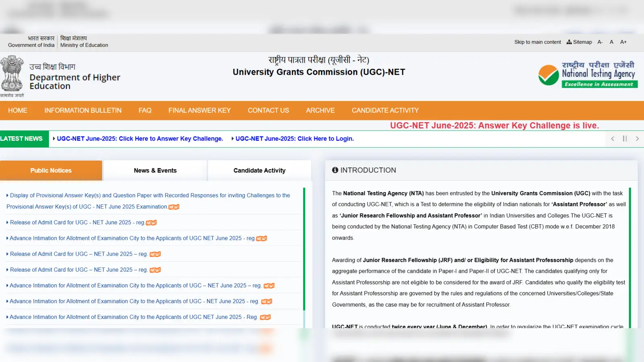This screenshot has height=362, width=644.
Task: Click Department of Higher Education heading
Action: tap(75, 82)
